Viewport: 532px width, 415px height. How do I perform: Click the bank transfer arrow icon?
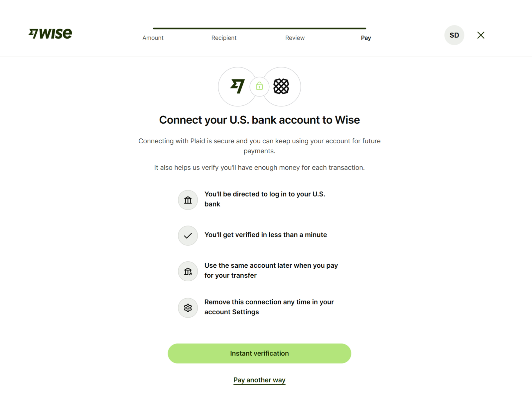point(188,271)
